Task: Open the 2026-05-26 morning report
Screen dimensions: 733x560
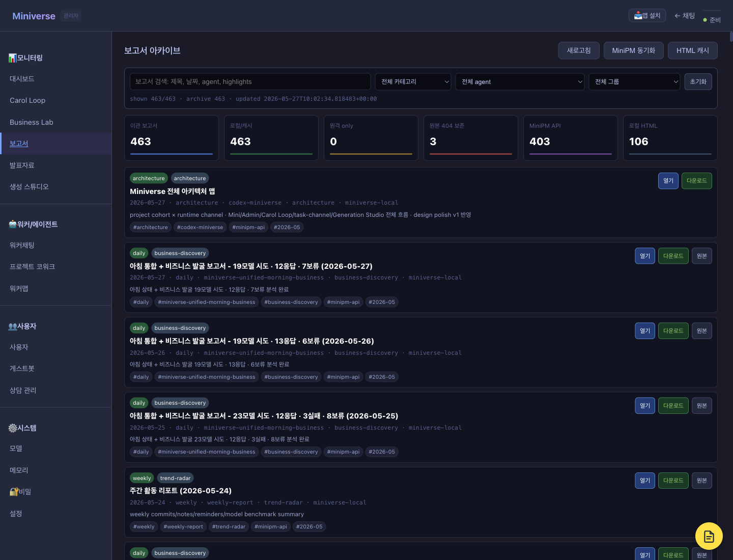Action: click(645, 331)
